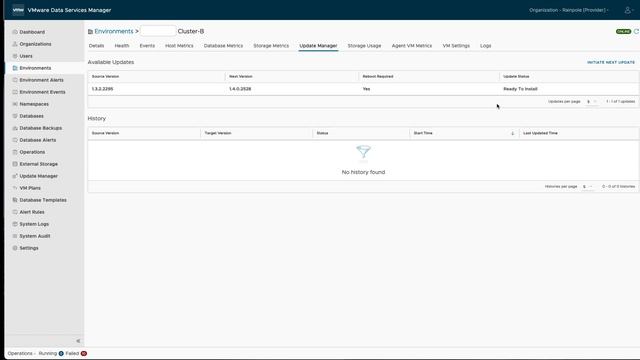Click the Environments breadcrumb folder icon
Viewport: 640px width, 360px height.
[90, 31]
